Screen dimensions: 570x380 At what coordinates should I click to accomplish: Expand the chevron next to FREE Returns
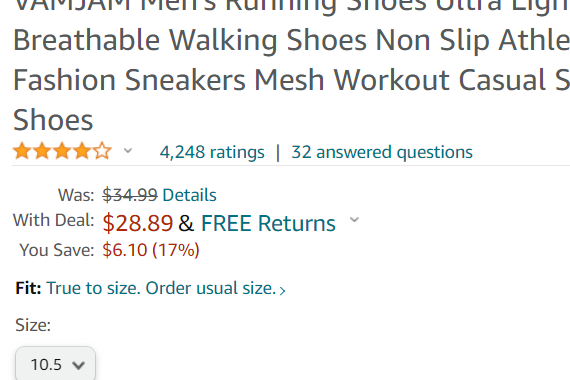[354, 220]
